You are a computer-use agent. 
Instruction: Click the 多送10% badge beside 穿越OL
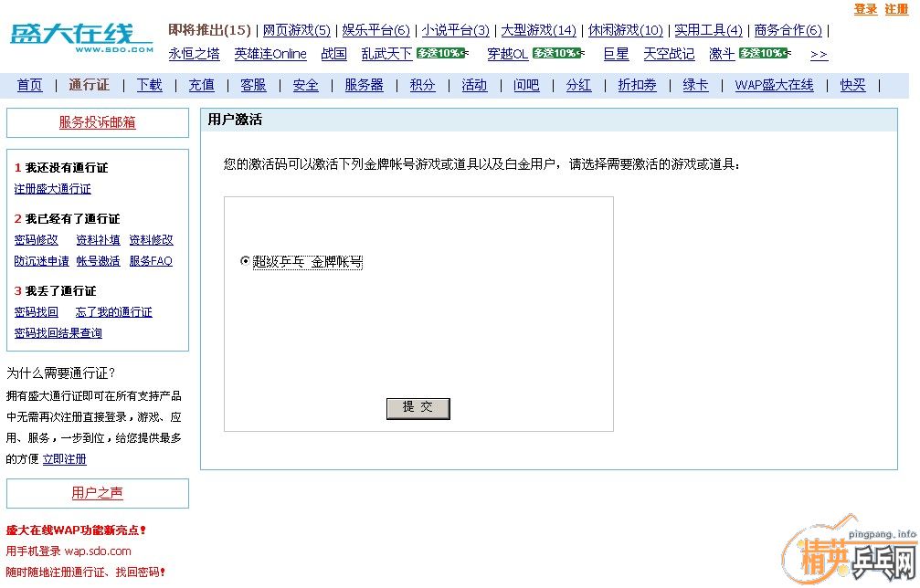pyautogui.click(x=558, y=53)
